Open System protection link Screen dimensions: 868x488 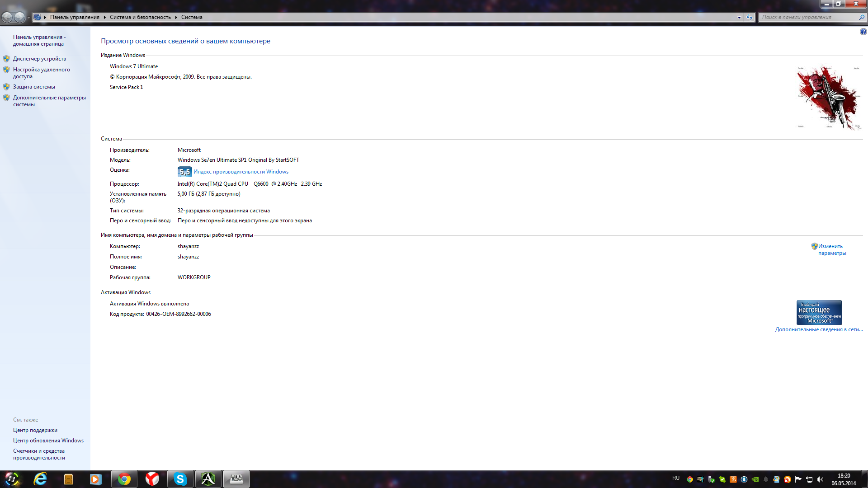[x=34, y=87]
